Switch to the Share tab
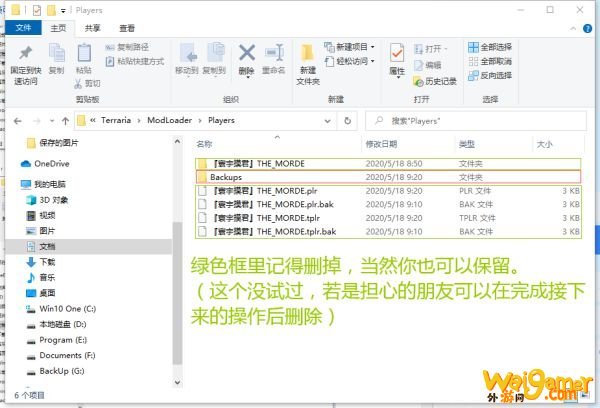Viewport: 600px width, 408px height. click(x=92, y=28)
